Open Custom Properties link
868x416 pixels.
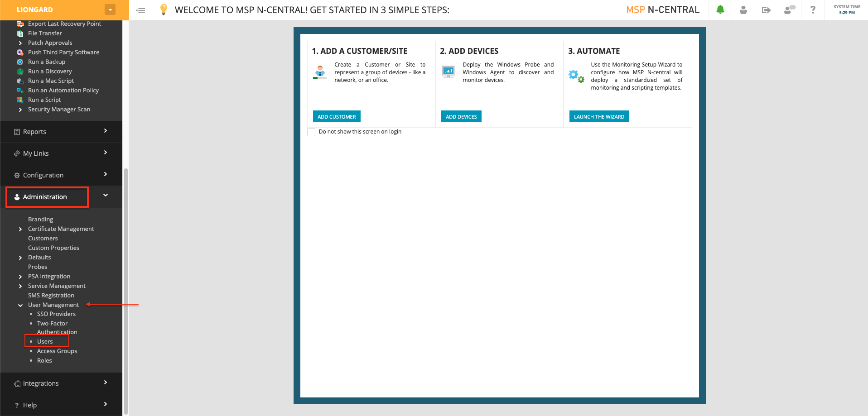[53, 248]
